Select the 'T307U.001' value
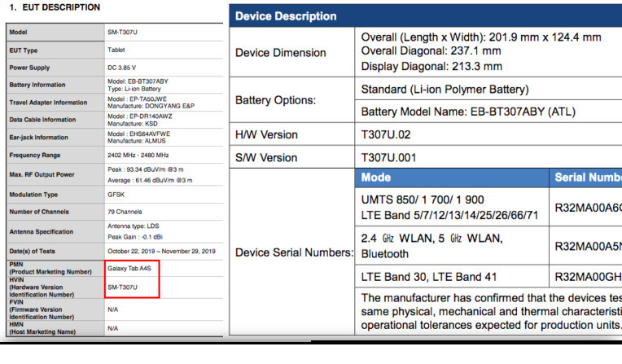The width and height of the screenshot is (622, 364). (x=388, y=158)
